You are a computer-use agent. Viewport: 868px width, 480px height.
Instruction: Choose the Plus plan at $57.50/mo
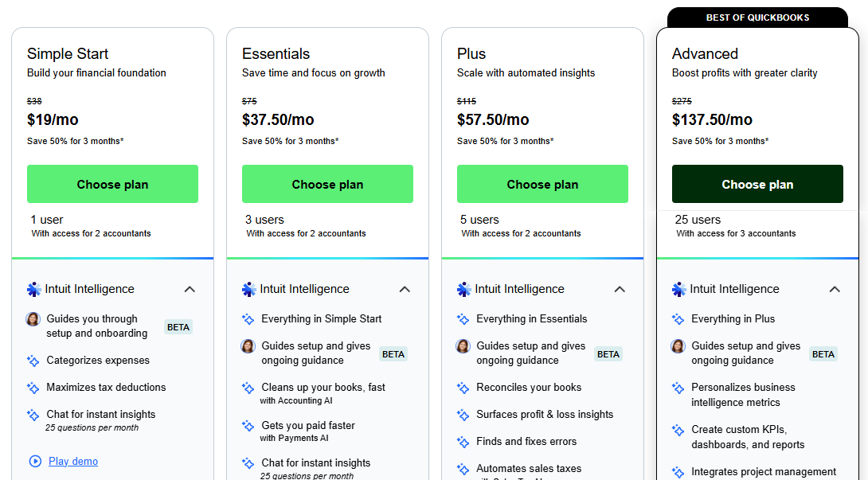542,184
